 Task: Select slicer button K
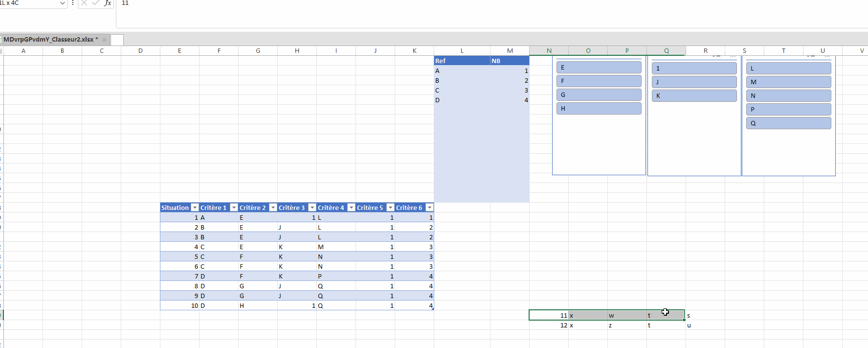[x=694, y=96]
